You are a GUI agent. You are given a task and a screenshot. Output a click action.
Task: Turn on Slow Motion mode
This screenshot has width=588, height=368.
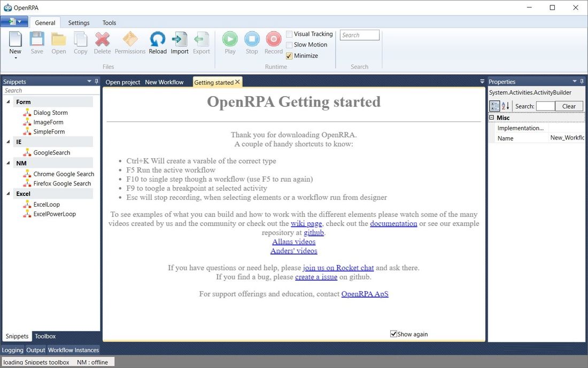(x=289, y=45)
